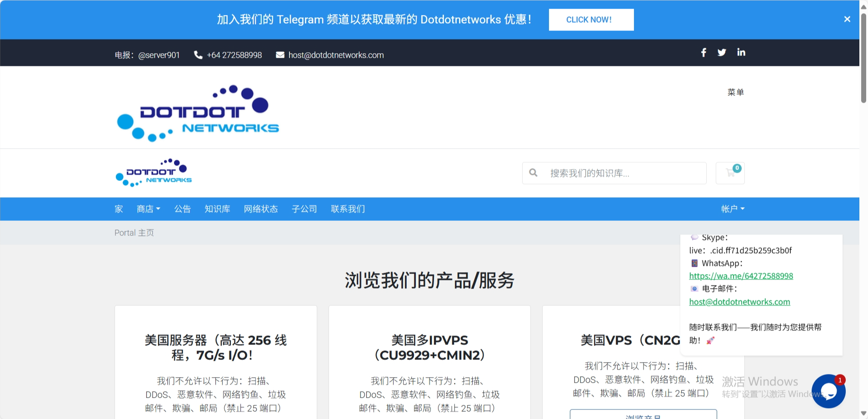Expand the 帐户 account dropdown
Screen dimensions: 868x419
point(733,209)
